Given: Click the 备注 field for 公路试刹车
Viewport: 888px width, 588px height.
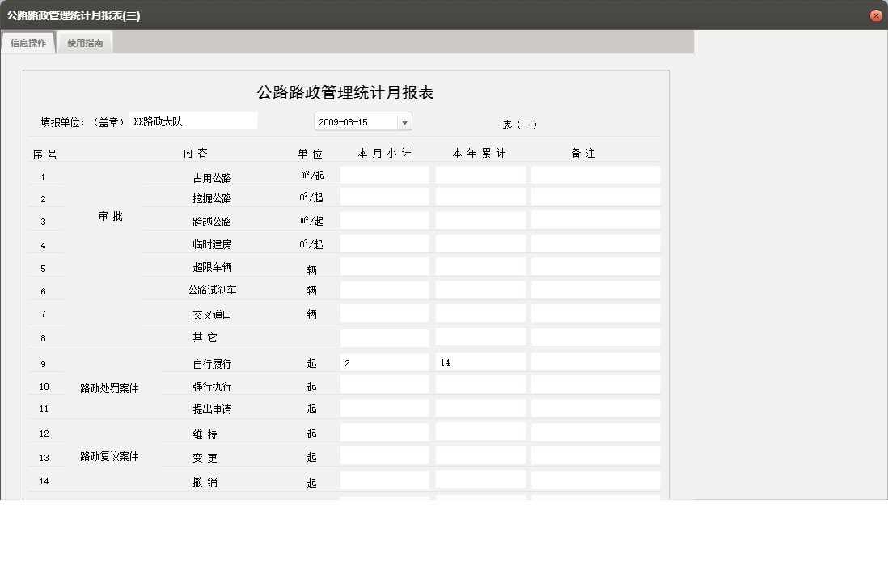Looking at the screenshot, I should click(595, 289).
